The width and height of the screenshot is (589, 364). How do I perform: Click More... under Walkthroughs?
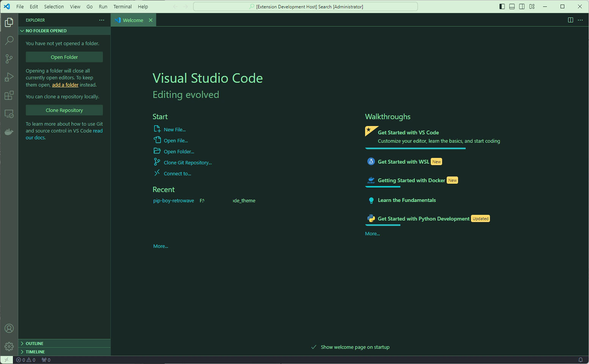tap(372, 233)
